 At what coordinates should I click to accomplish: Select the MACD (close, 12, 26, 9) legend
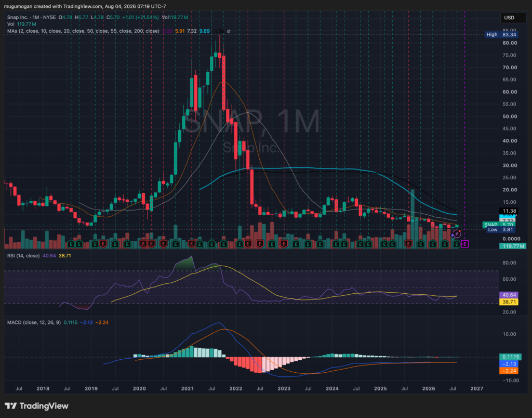(x=34, y=322)
